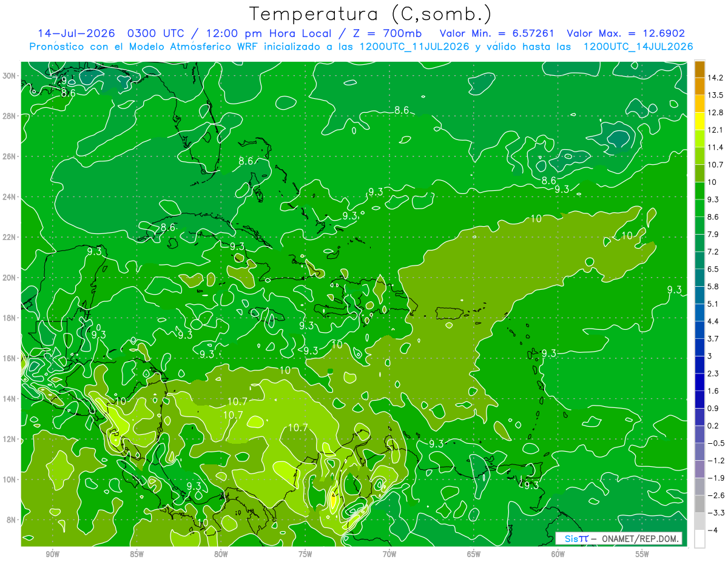Image resolution: width=728 pixels, height=562 pixels.
Task: Click the 85W longitude axis label
Action: click(x=136, y=554)
